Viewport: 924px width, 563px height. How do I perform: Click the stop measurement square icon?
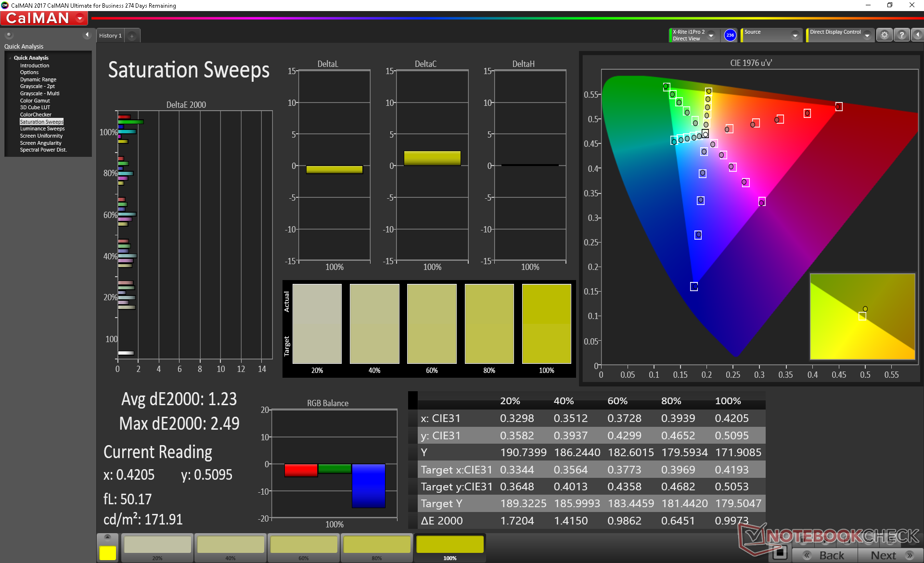pos(780,553)
